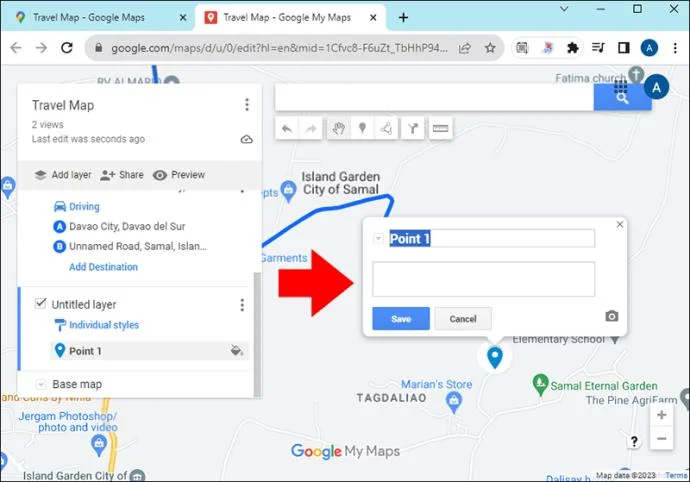Expand the Base map dropdown arrow
Image resolution: width=690 pixels, height=482 pixels.
click(40, 384)
